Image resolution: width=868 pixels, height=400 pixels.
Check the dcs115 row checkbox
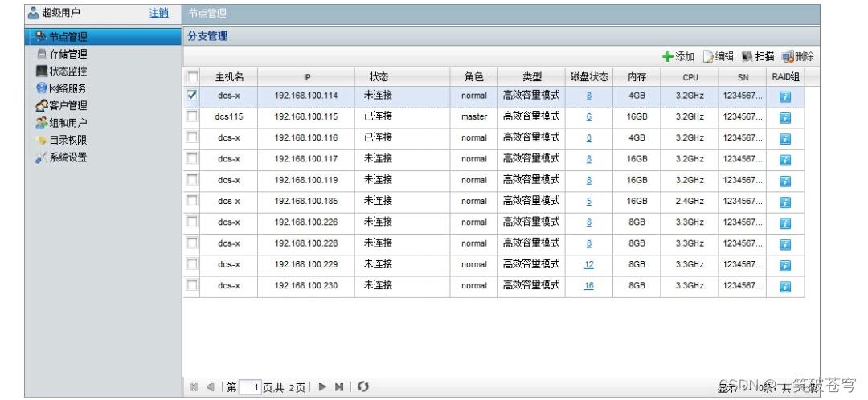click(191, 116)
